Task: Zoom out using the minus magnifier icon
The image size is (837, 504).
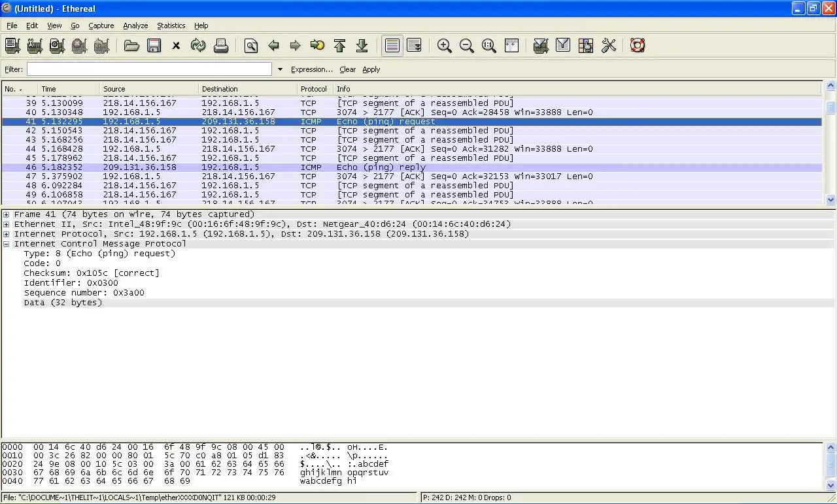Action: click(467, 46)
